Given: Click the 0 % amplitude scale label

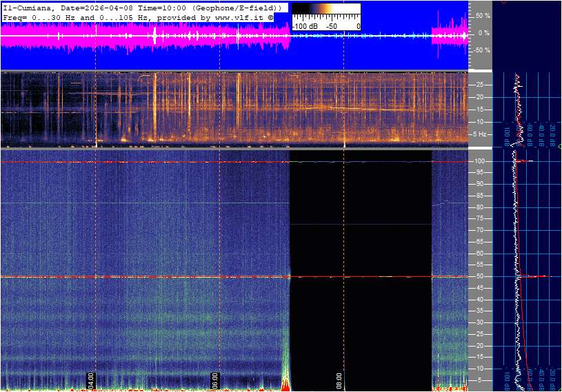Looking at the screenshot, I should (485, 32).
